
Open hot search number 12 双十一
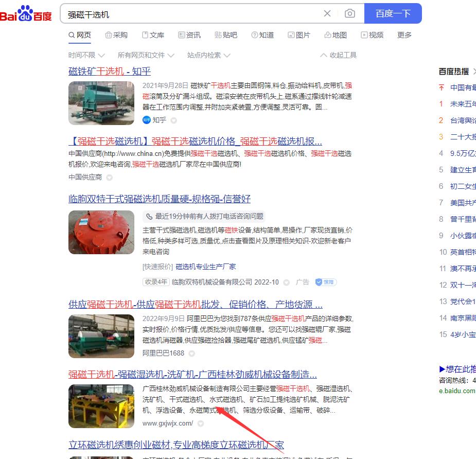pos(463,285)
